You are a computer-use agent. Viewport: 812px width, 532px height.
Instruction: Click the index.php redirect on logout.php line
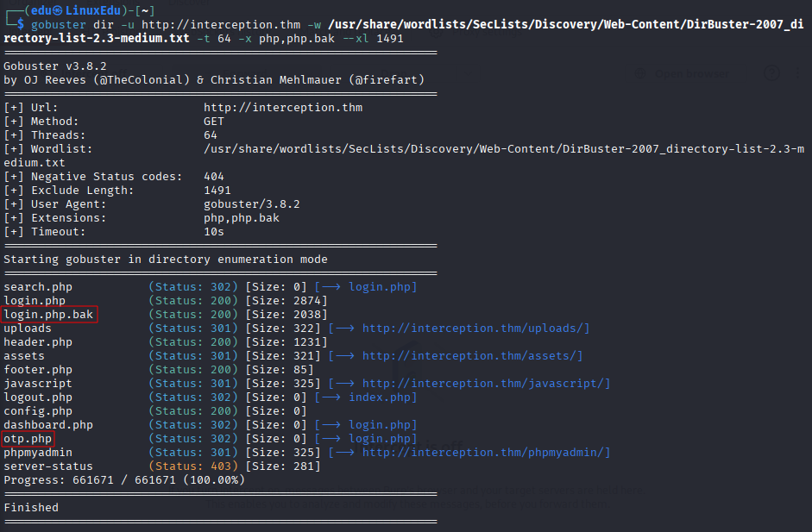coord(380,397)
